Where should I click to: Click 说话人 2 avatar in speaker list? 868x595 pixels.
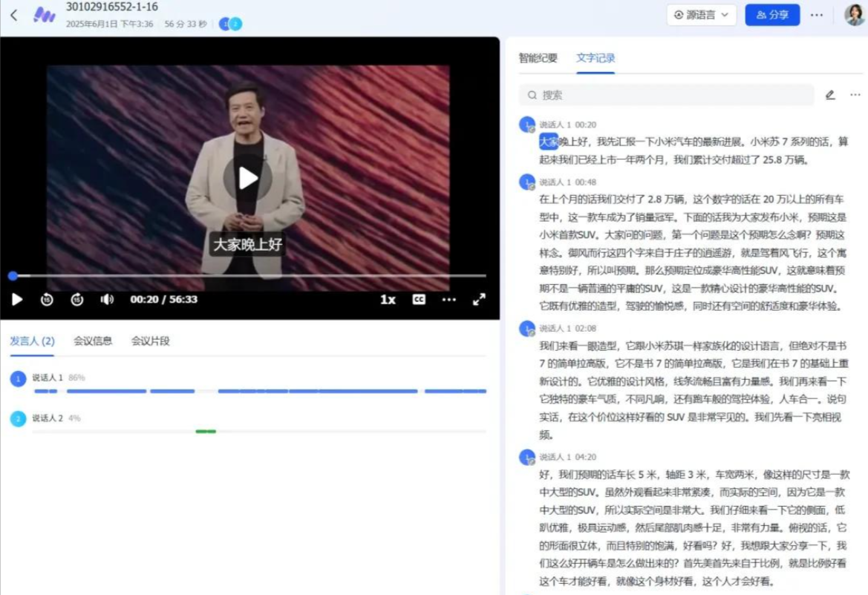[x=19, y=418]
